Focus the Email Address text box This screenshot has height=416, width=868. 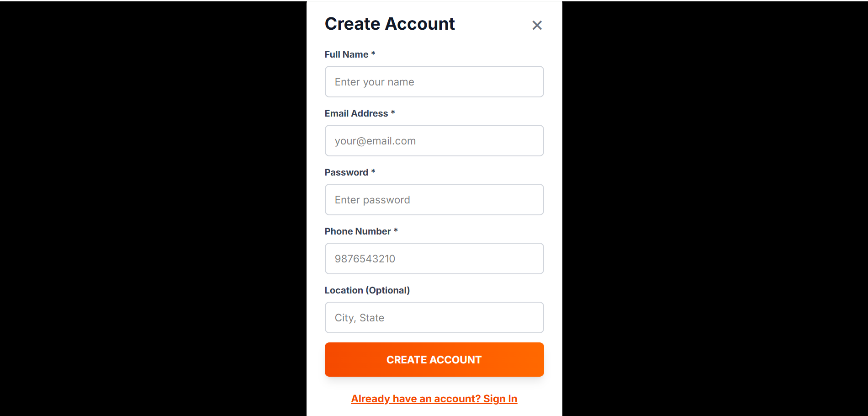[434, 141]
